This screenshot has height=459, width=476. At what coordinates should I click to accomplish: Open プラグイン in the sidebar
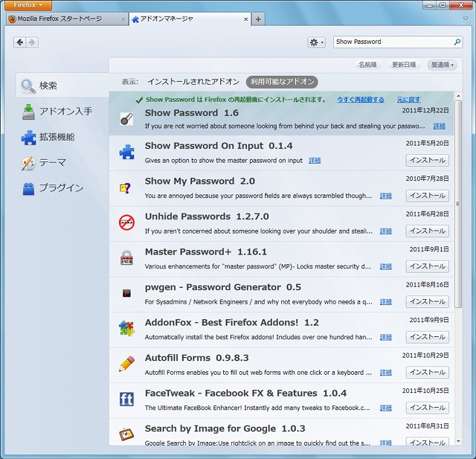click(62, 188)
